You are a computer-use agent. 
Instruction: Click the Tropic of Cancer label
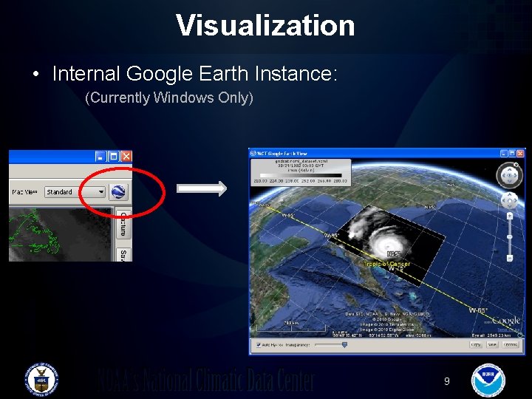tap(386, 264)
